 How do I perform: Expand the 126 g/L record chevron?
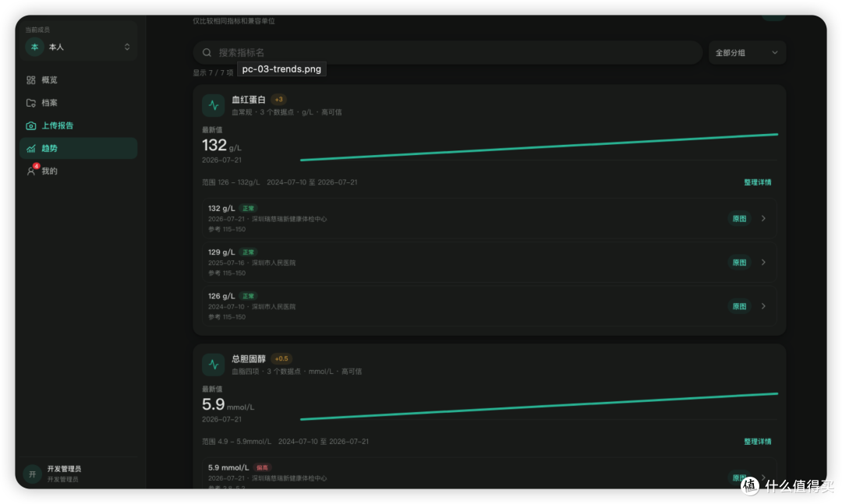[763, 306]
